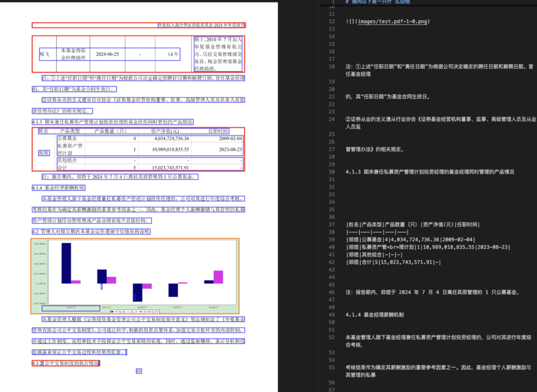Click the 2009-02-04 date in PDF table
This screenshot has height=392, width=537.
coord(231,138)
